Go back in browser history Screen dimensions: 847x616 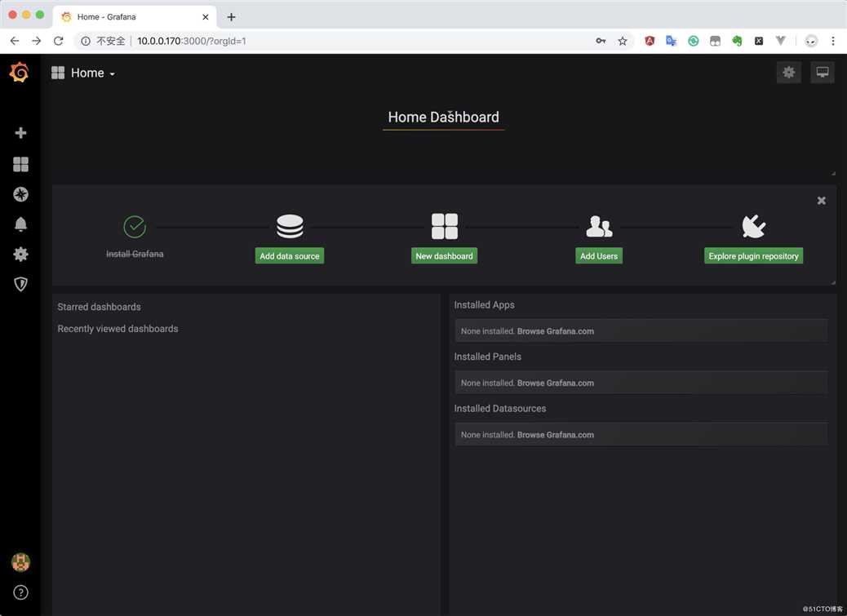pos(15,41)
